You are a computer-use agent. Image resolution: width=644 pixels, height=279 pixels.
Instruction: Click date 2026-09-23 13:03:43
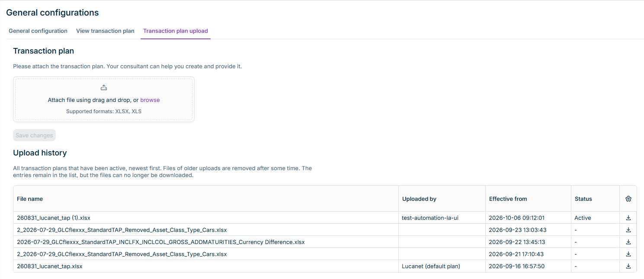(518, 230)
